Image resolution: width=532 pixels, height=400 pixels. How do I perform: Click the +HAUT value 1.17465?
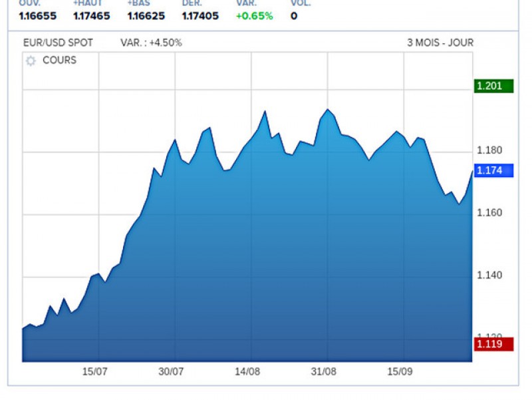click(92, 16)
